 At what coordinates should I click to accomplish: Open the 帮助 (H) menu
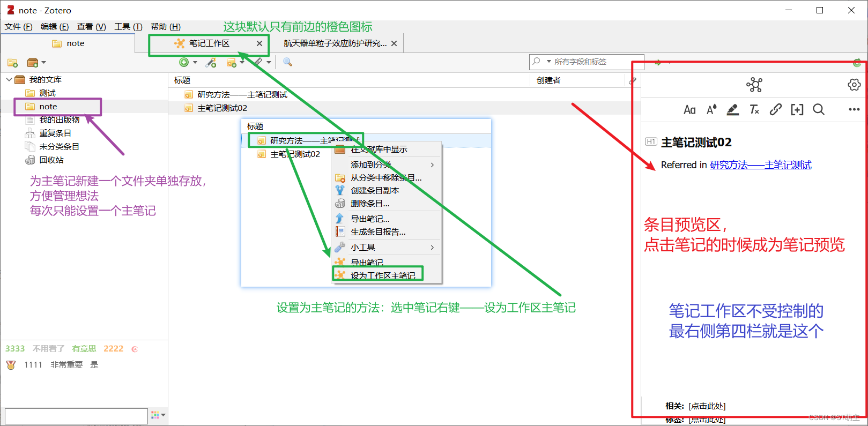coord(166,27)
